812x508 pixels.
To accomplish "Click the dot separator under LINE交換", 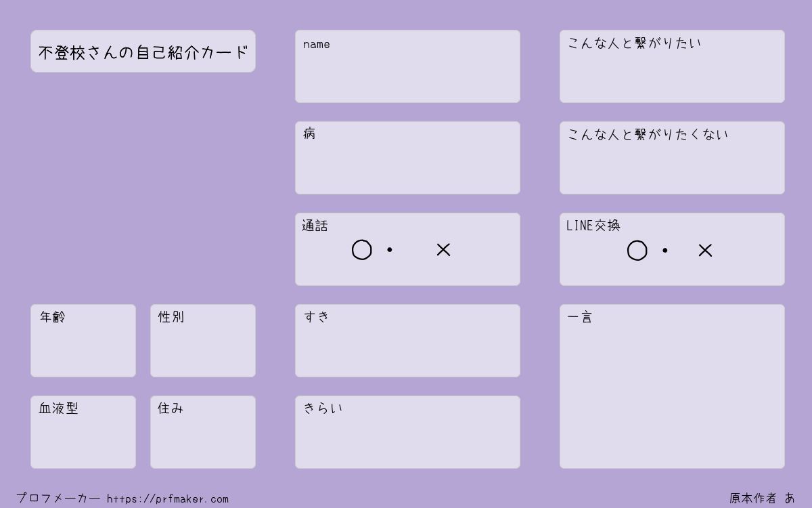I will (x=665, y=251).
